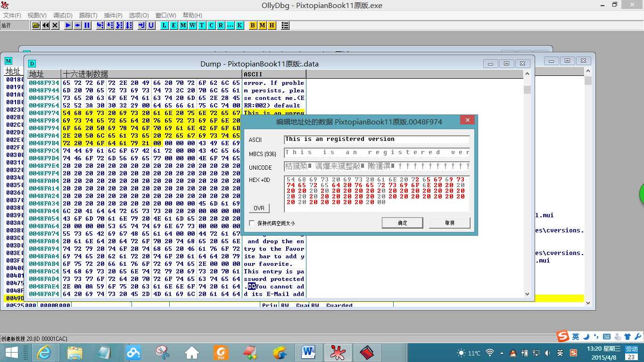
Task: Open the 文件(F) menu
Action: 12,16
